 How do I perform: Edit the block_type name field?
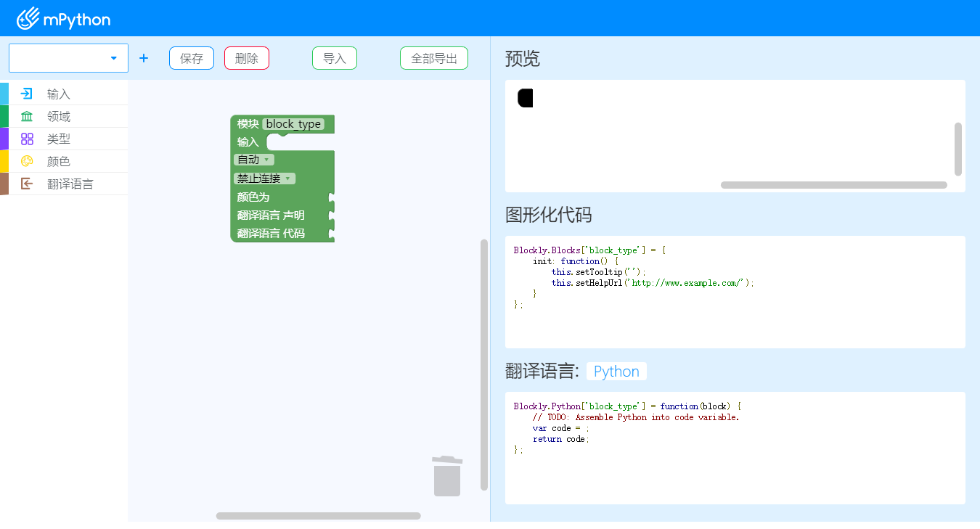point(293,124)
